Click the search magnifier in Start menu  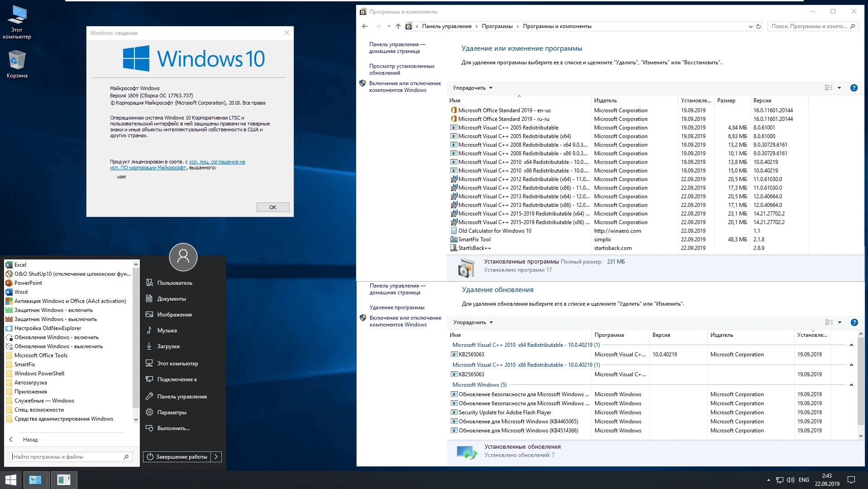pos(126,457)
